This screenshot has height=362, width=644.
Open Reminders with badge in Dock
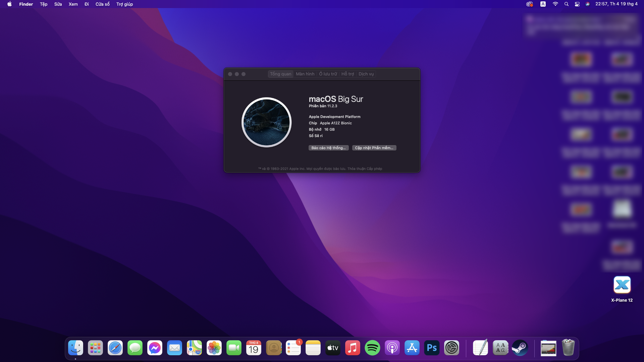click(293, 348)
